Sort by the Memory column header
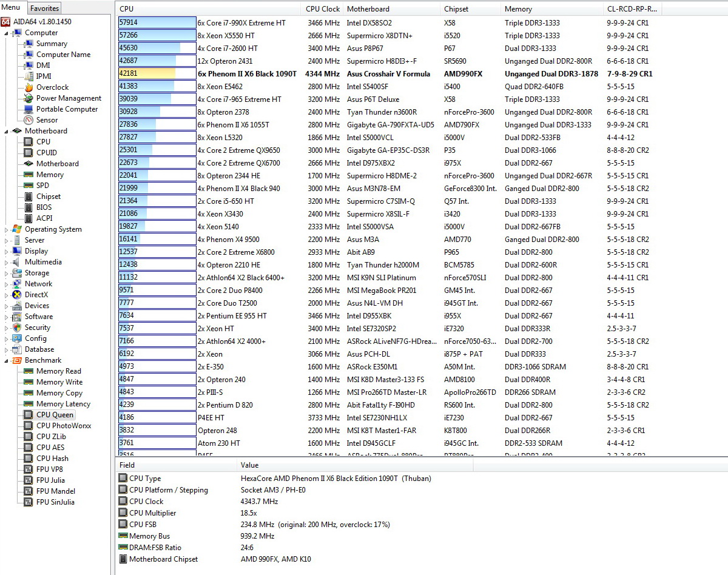The height and width of the screenshot is (575, 728). pyautogui.click(x=551, y=8)
